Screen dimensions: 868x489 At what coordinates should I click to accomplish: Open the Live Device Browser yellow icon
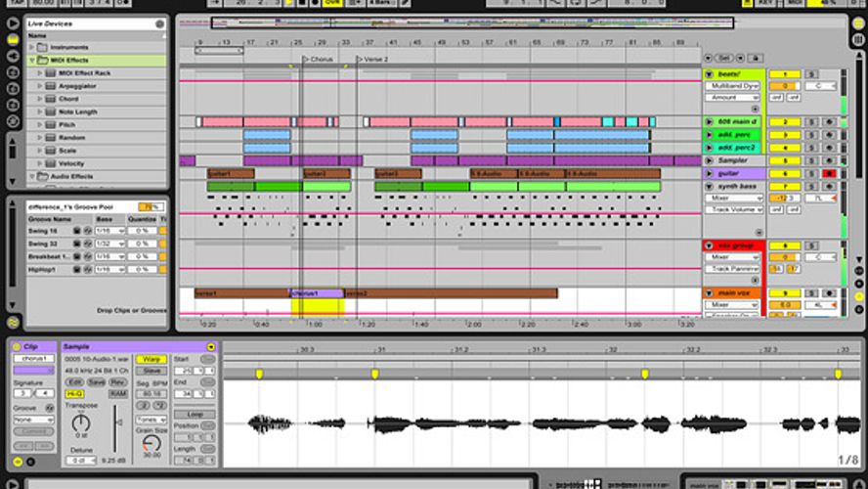13,40
